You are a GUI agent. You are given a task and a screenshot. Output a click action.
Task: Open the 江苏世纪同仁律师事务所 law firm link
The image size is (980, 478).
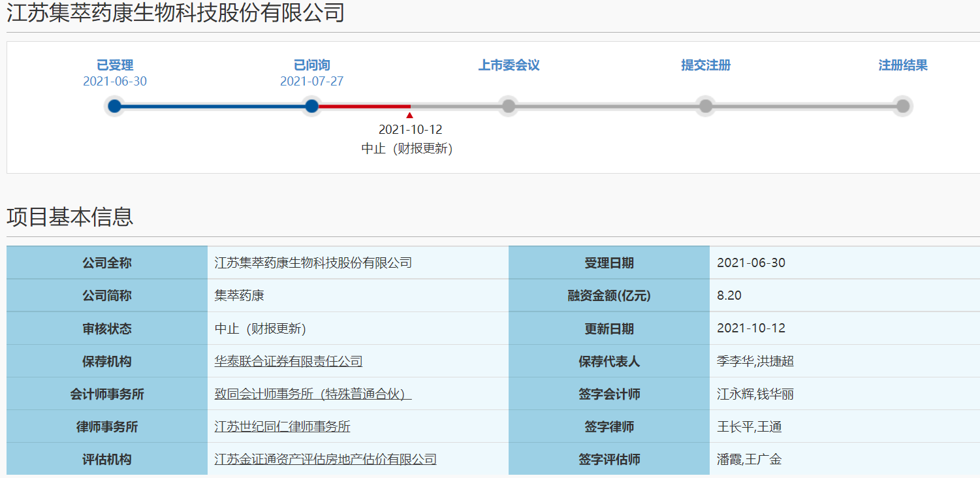[283, 426]
